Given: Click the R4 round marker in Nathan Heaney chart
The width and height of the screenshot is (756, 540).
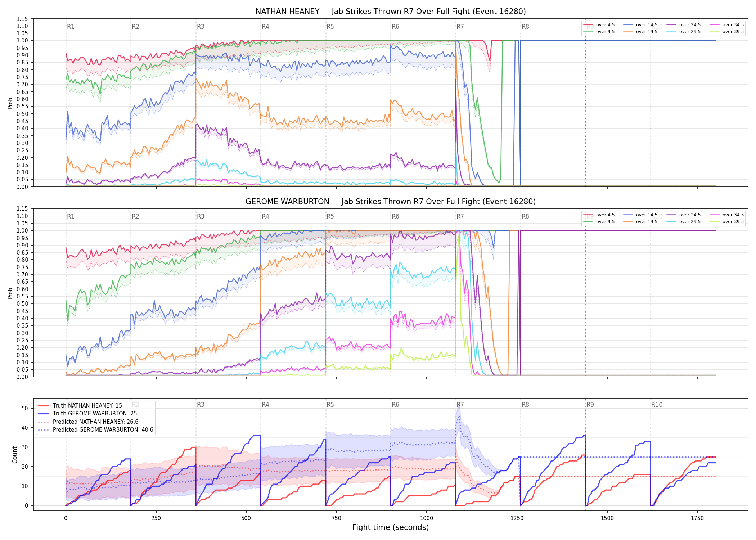Looking at the screenshot, I should pos(265,27).
